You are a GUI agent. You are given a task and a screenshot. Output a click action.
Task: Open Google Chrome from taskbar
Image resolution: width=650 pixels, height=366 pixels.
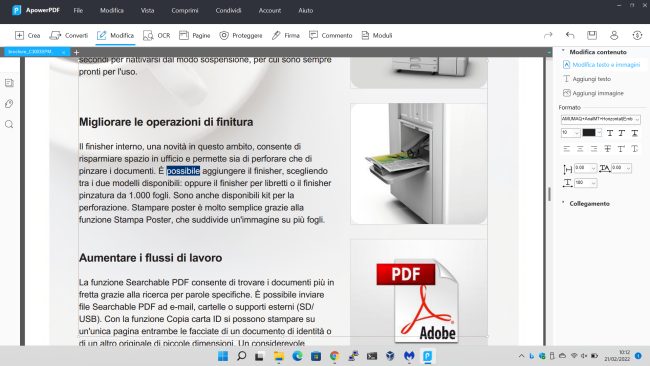coord(335,356)
